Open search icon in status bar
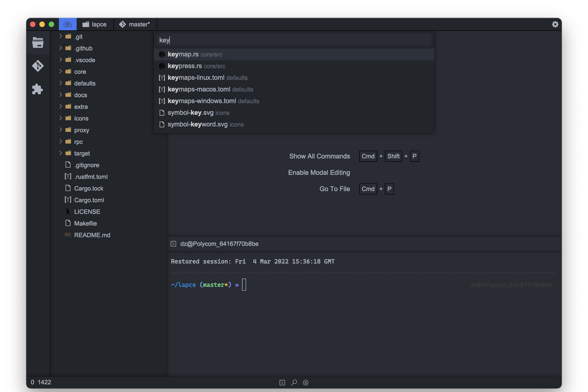The width and height of the screenshot is (588, 392). [294, 382]
